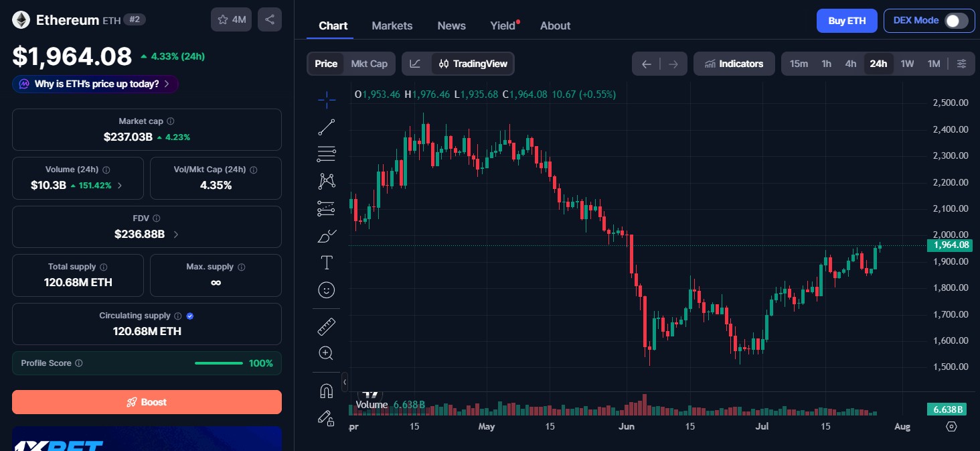This screenshot has width=980, height=451.
Task: Set chart interval to 24h
Action: pyautogui.click(x=878, y=64)
